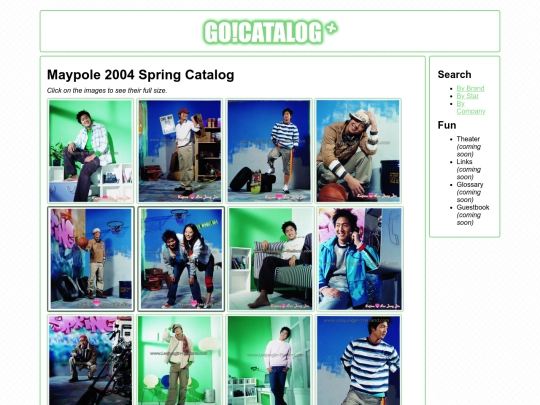Click the Maypole 2004 Spring Catalog heading
540x405 pixels.
point(141,75)
